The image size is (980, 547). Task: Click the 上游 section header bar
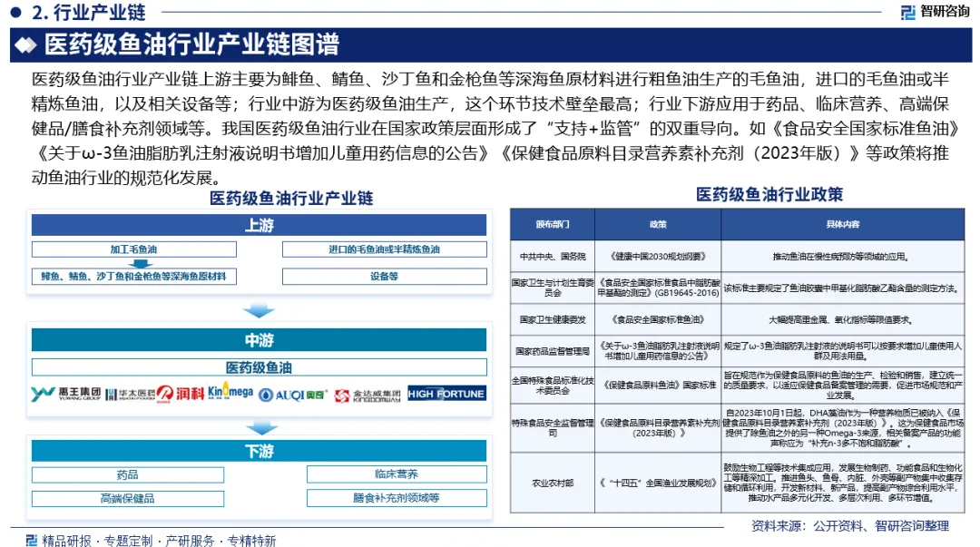259,225
